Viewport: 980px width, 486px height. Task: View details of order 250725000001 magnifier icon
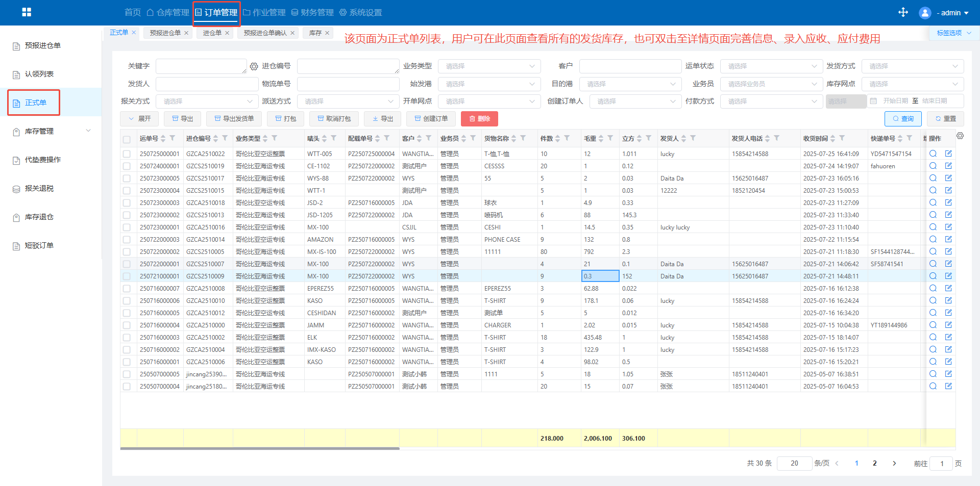pyautogui.click(x=933, y=154)
